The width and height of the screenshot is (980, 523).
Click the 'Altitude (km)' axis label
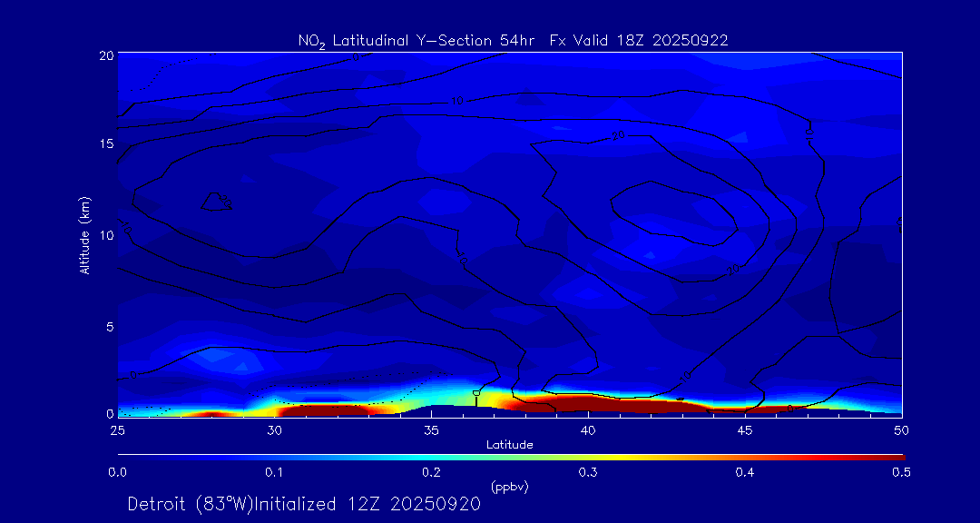(85, 234)
